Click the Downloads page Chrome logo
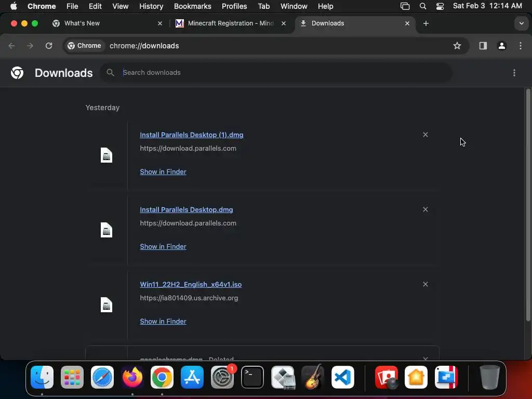 click(x=17, y=73)
